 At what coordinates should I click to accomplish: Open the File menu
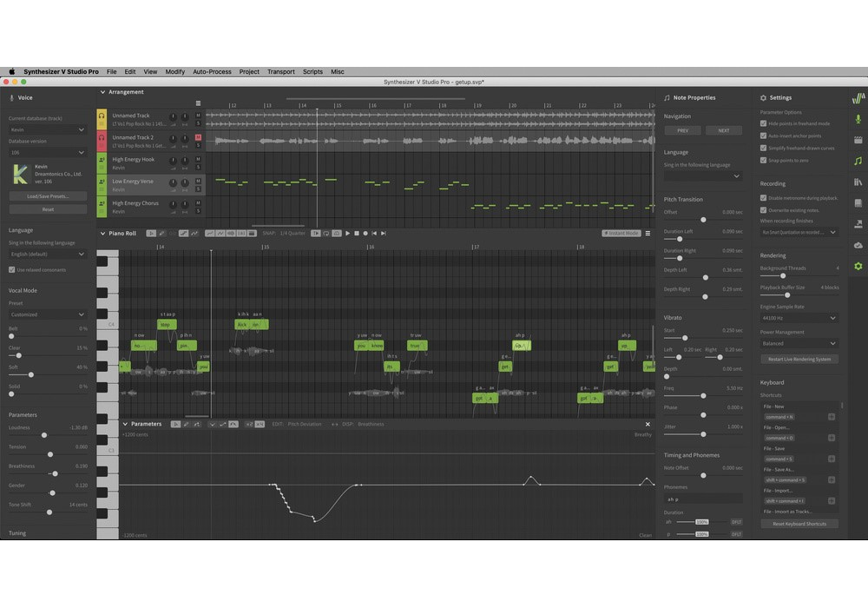[x=111, y=71]
